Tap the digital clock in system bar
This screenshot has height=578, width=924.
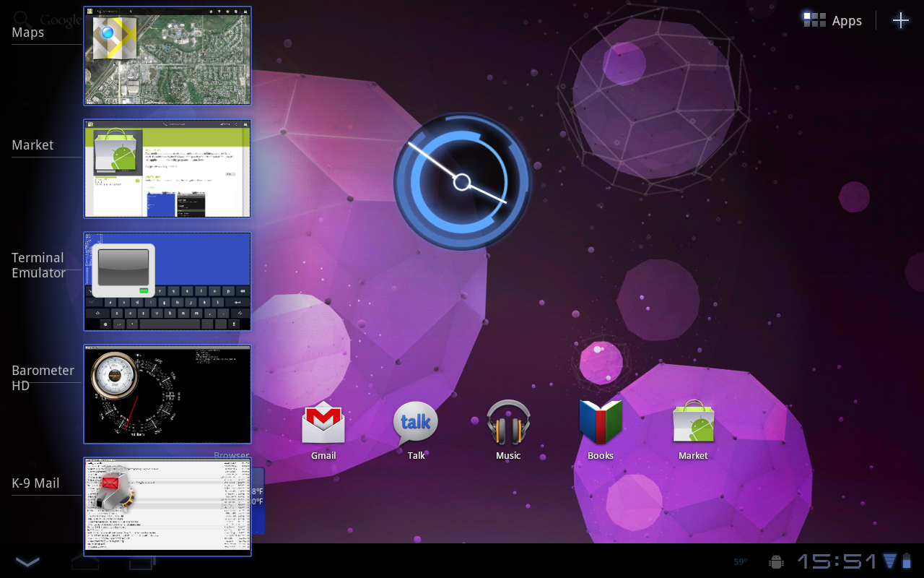[x=837, y=561]
